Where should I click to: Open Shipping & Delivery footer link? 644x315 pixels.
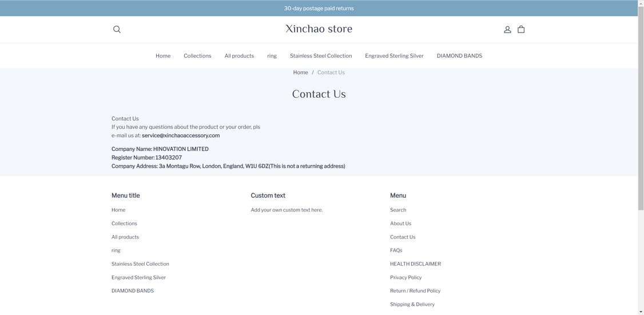point(412,304)
